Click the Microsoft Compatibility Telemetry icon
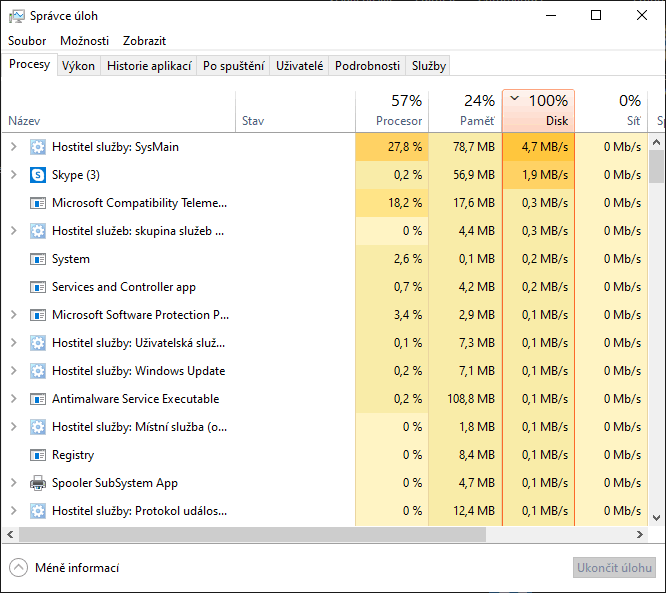Image resolution: width=666 pixels, height=593 pixels. [x=38, y=203]
